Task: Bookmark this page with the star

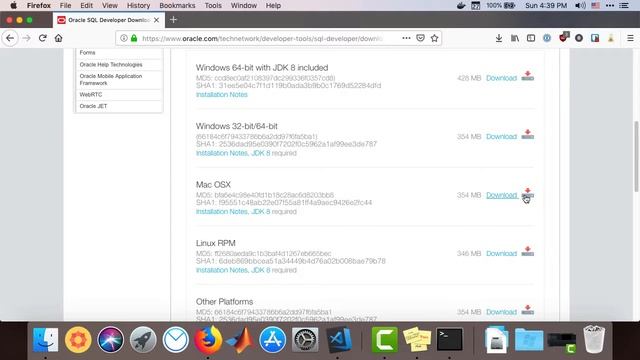Action: (434, 38)
